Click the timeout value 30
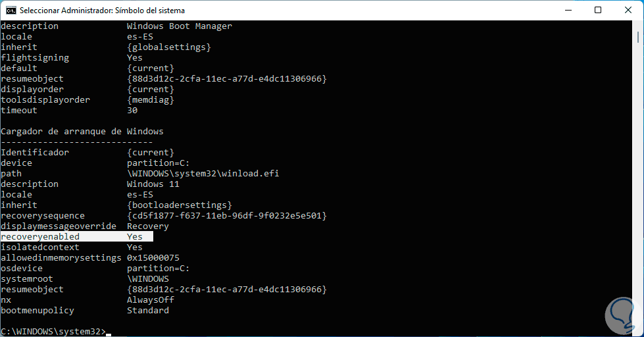Image resolution: width=644 pixels, height=337 pixels. [x=132, y=111]
